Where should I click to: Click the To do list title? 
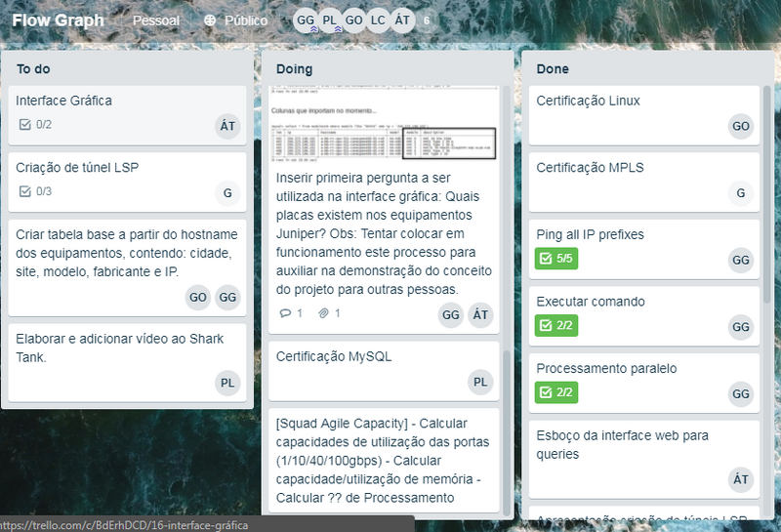33,69
